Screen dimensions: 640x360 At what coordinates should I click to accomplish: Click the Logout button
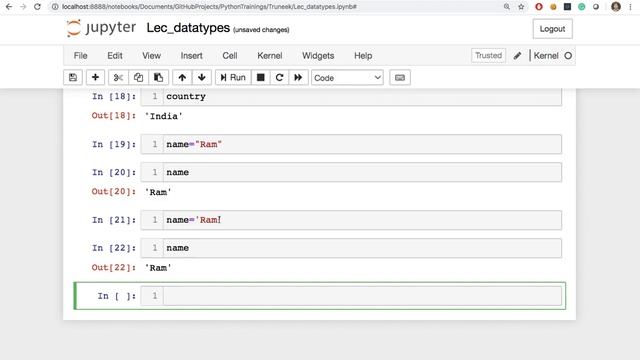click(552, 29)
